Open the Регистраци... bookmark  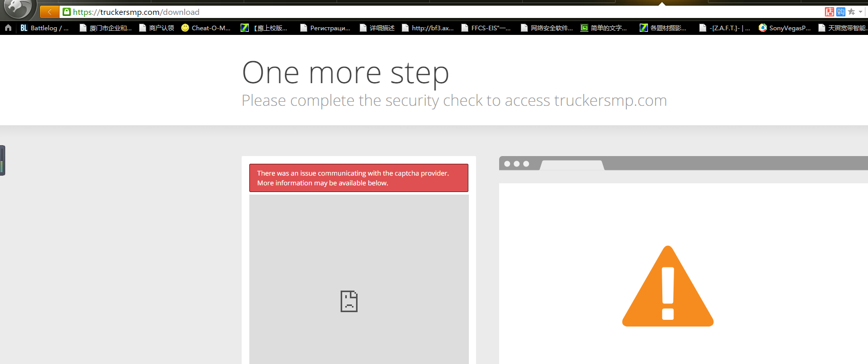coord(325,28)
